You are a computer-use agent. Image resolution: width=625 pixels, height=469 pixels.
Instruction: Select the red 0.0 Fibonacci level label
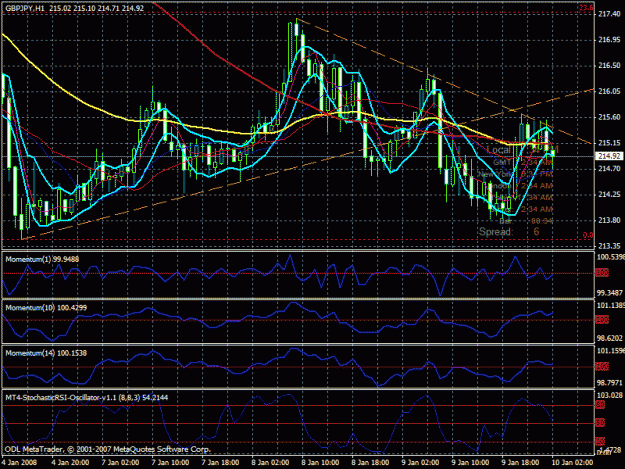(588, 235)
